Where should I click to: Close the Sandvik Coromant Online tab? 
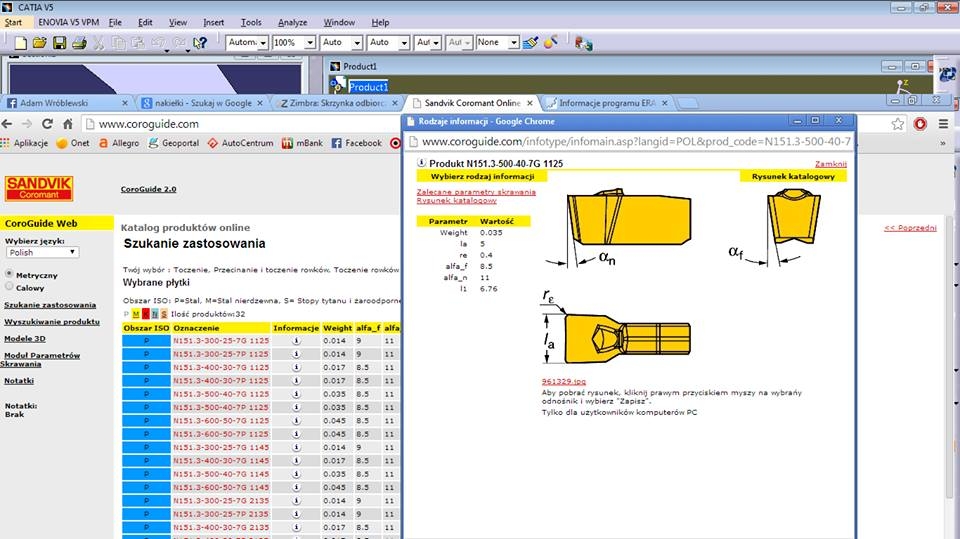tap(530, 103)
